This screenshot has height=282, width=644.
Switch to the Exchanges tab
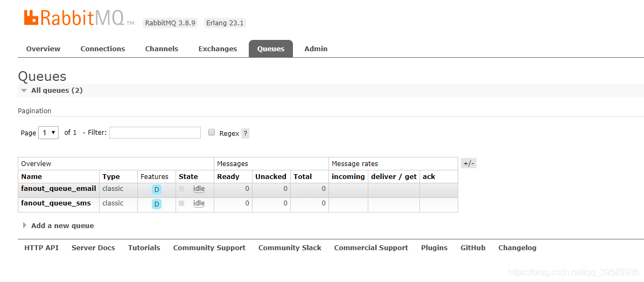click(x=218, y=49)
